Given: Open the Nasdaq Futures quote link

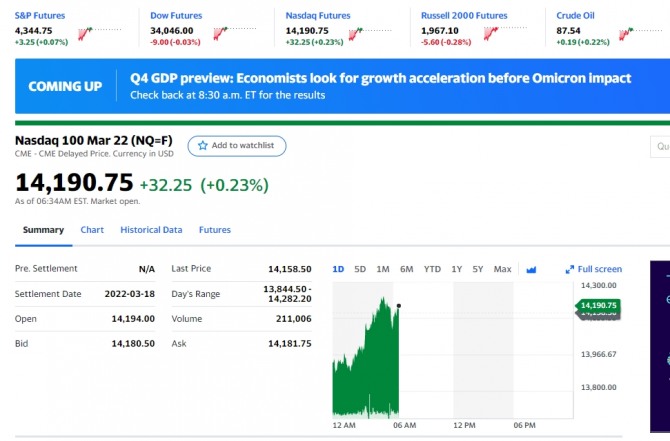Looking at the screenshot, I should (318, 16).
